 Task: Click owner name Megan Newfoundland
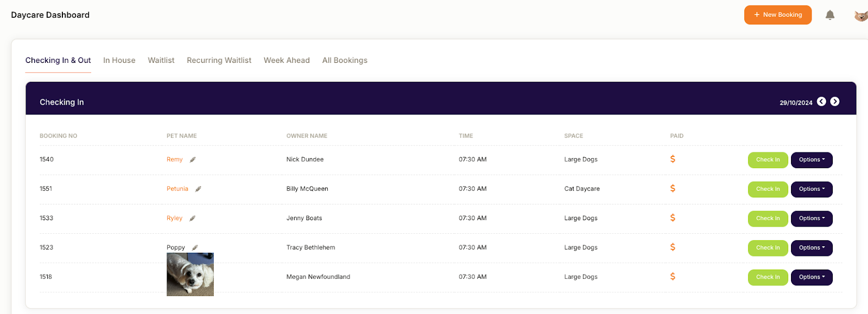[x=318, y=277]
